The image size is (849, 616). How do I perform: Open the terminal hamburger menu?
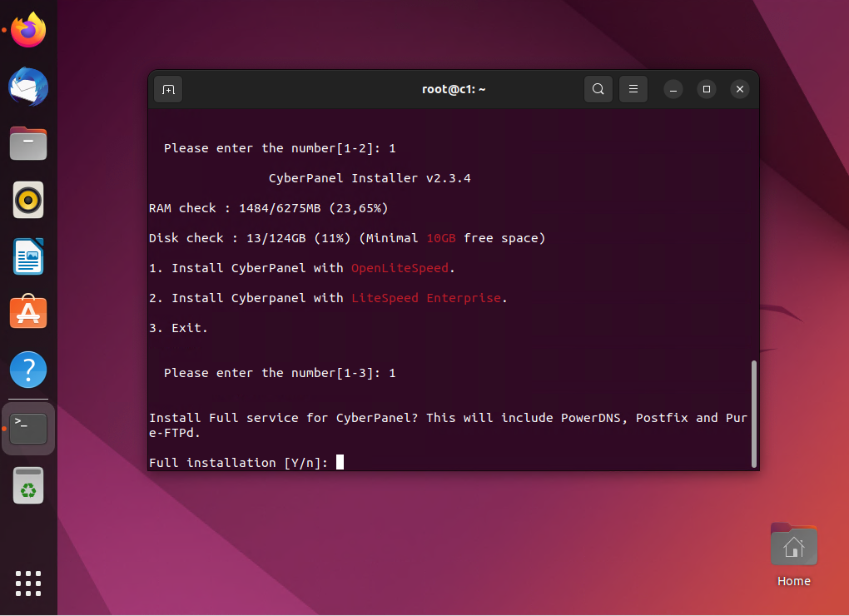[x=633, y=89]
